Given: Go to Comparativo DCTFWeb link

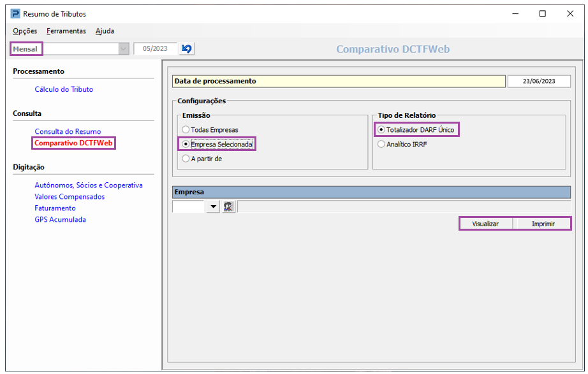Looking at the screenshot, I should pyautogui.click(x=73, y=143).
